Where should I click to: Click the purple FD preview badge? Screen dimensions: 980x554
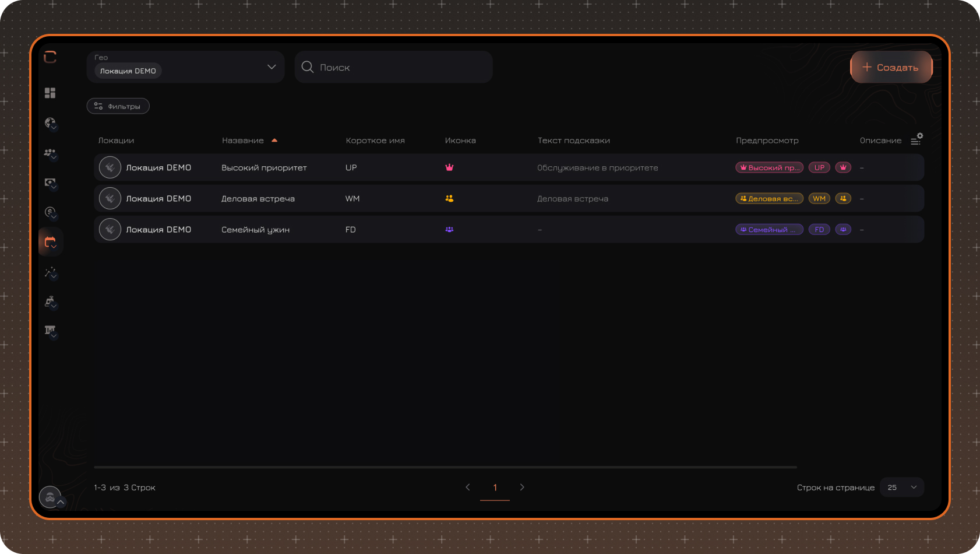[819, 229]
